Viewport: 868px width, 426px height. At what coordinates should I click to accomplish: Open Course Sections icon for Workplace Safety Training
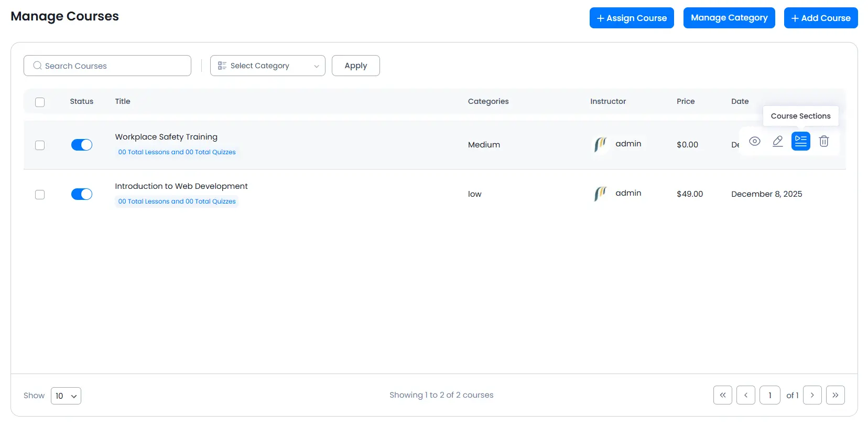pos(800,141)
